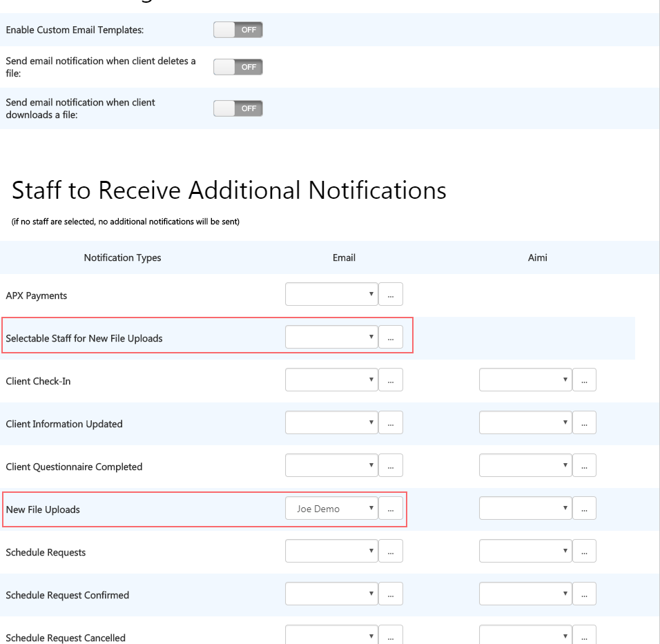This screenshot has height=644, width=660.
Task: Click the ellipsis beside Client Information Updated Aimi dropdown
Action: pos(585,422)
